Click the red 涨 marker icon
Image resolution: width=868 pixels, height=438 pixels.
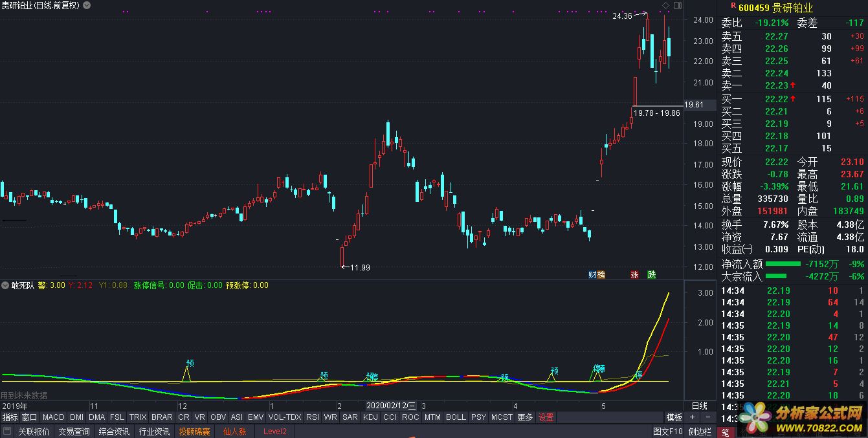(634, 274)
